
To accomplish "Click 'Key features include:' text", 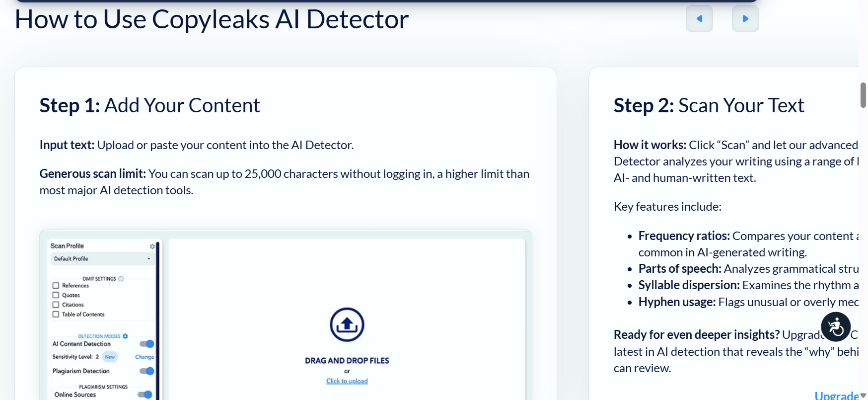I will point(667,207).
